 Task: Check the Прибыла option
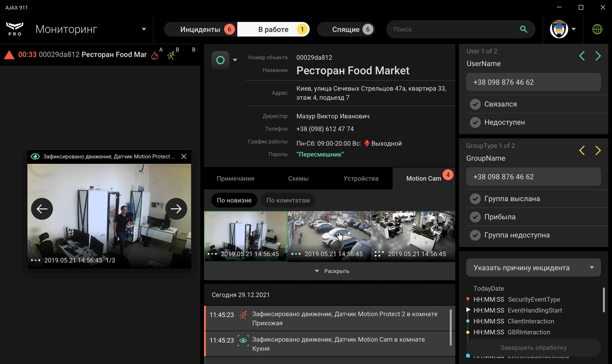pyautogui.click(x=475, y=217)
